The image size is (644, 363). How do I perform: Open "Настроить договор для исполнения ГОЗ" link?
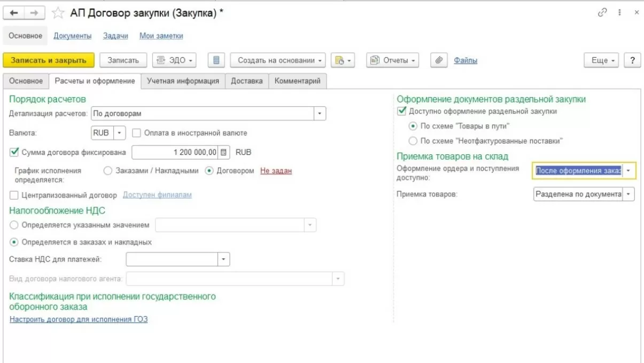tap(79, 319)
